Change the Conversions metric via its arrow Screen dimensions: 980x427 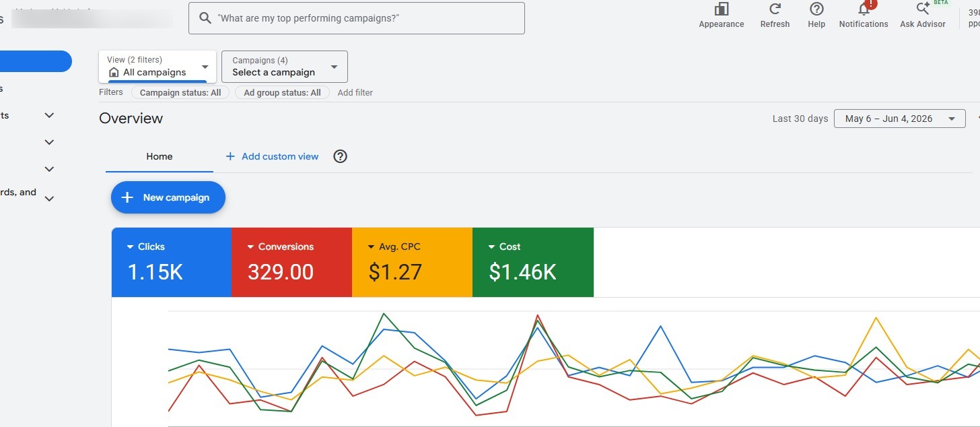click(x=251, y=247)
